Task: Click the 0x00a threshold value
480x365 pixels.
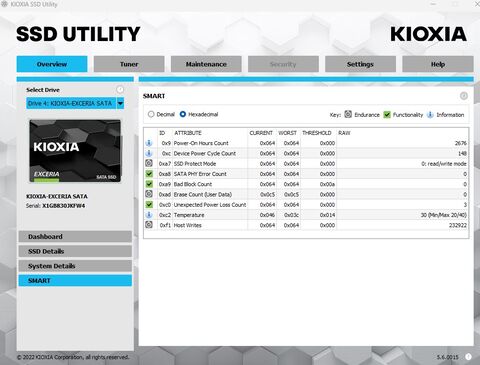Action: (x=327, y=184)
